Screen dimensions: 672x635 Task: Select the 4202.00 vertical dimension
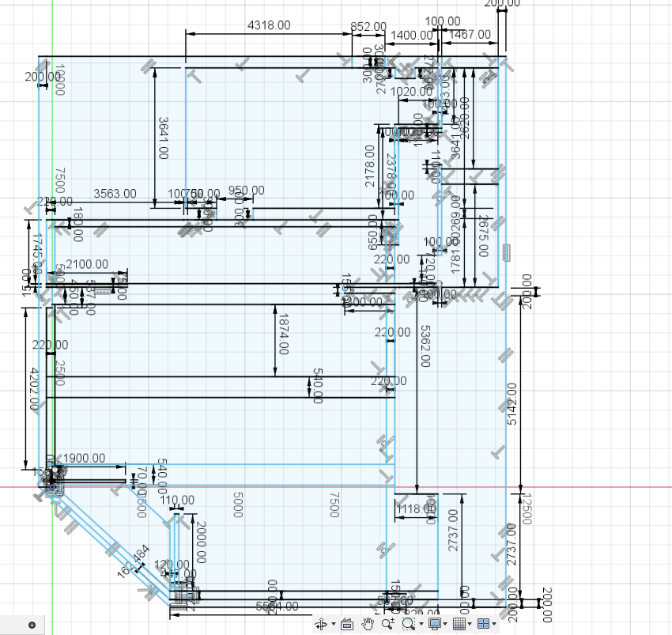pyautogui.click(x=34, y=388)
